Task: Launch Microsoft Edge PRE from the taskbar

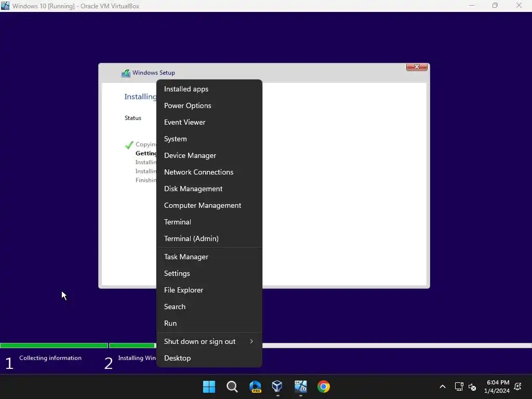Action: (255, 387)
